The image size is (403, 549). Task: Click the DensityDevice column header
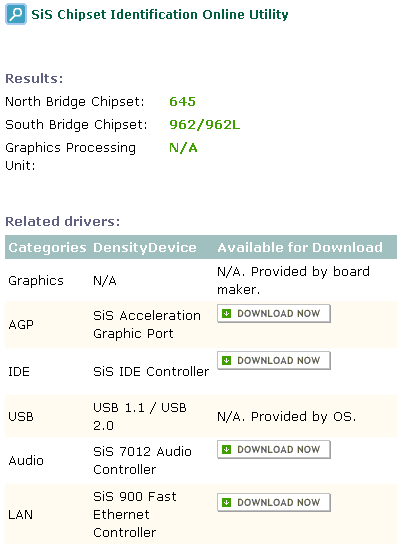145,248
